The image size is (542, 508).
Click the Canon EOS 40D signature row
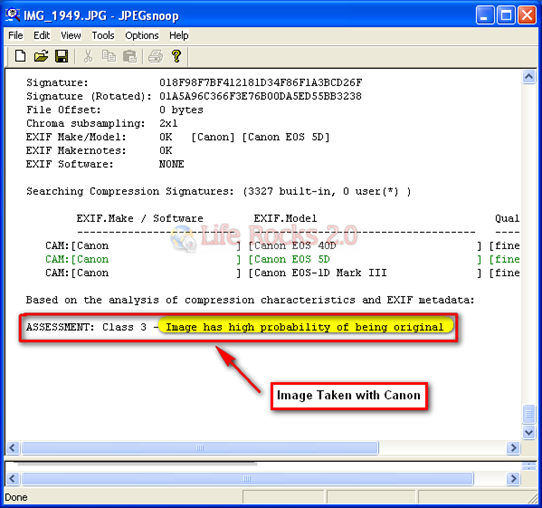pyautogui.click(x=282, y=246)
